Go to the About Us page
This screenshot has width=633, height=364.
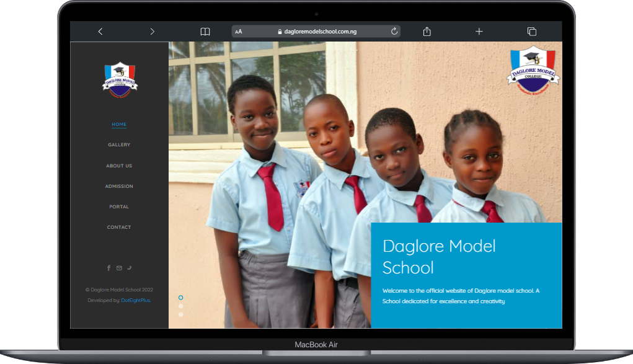pyautogui.click(x=119, y=166)
